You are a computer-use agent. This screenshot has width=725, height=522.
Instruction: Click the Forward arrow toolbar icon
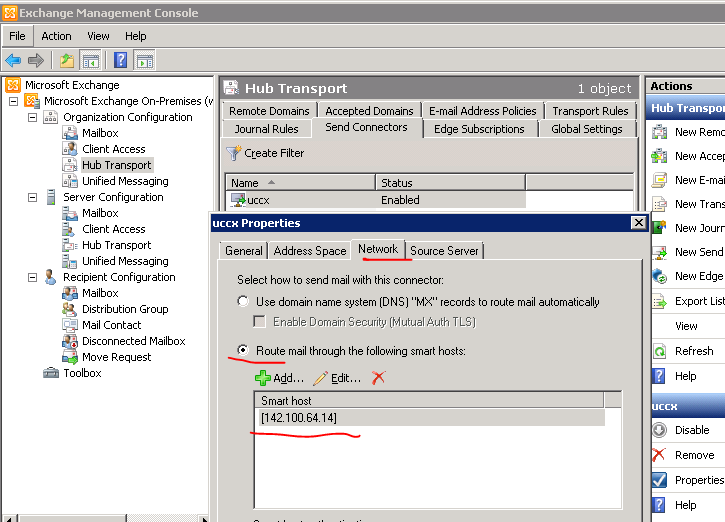click(x=36, y=60)
